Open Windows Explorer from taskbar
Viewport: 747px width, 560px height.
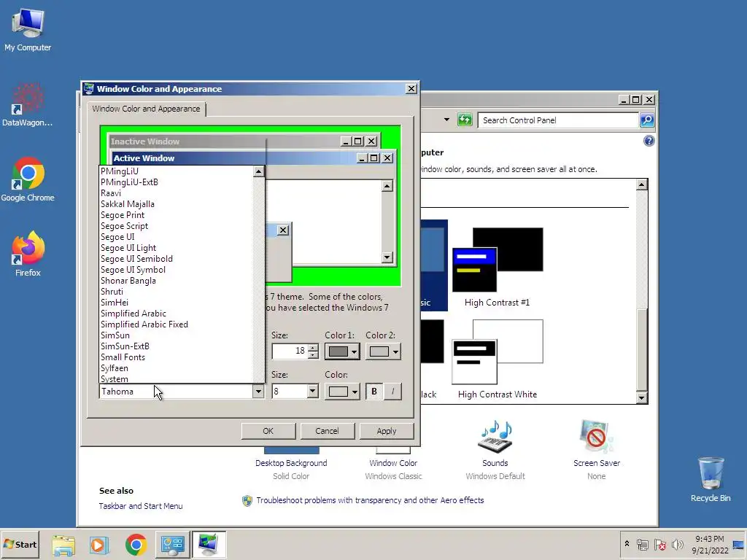tap(63, 545)
